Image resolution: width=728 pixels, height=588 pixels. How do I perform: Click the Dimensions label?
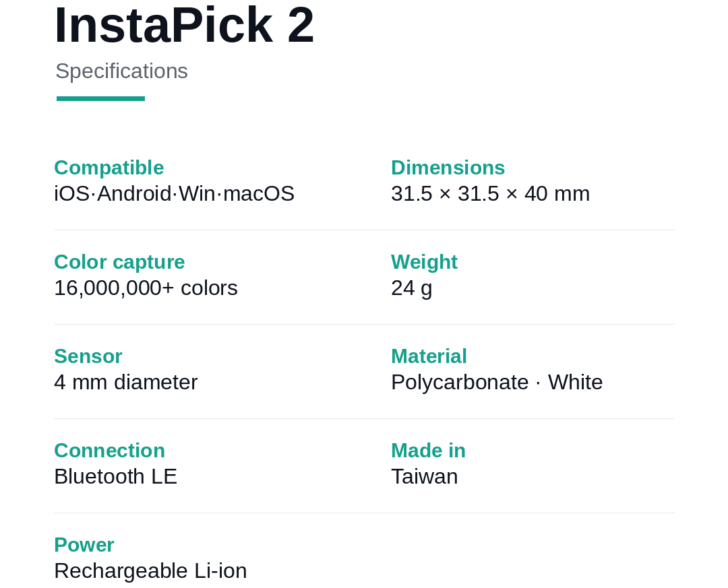coord(448,168)
